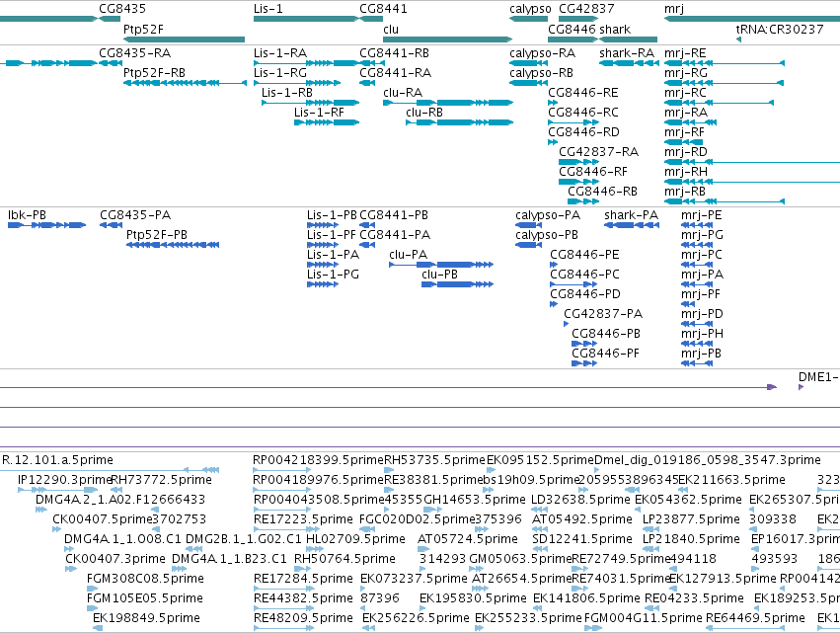This screenshot has height=633, width=840.
Task: Click the CG8446 gene label
Action: point(572,29)
